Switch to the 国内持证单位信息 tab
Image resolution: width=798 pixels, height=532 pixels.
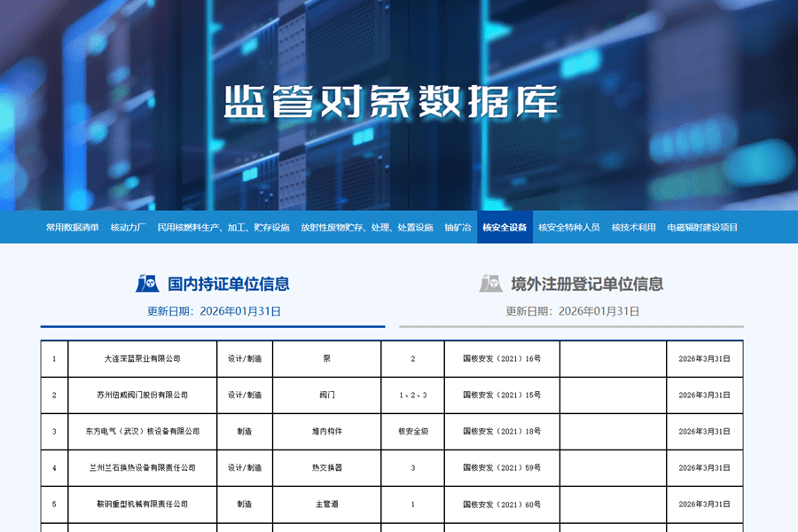coord(228,284)
